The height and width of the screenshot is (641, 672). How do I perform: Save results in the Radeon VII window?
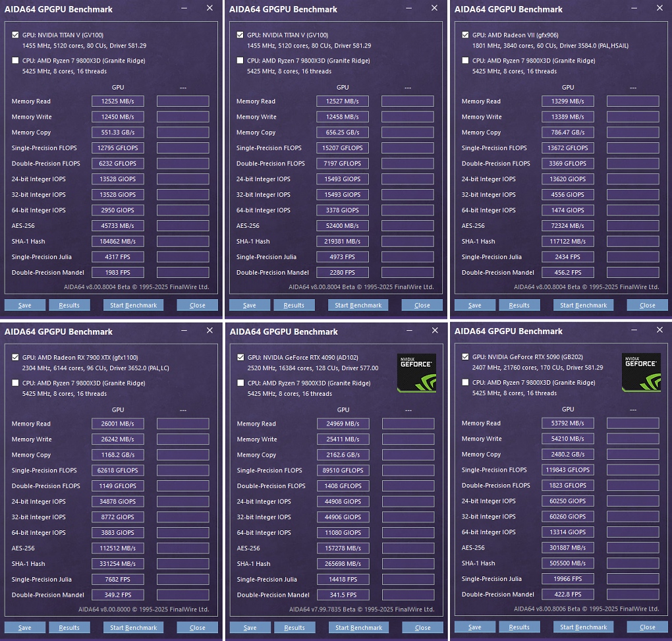click(x=475, y=305)
